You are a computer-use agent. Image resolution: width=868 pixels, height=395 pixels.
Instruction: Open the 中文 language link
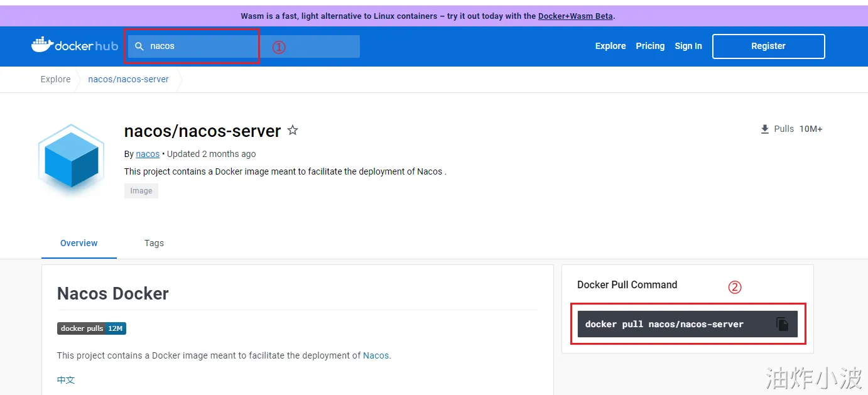[x=66, y=380]
